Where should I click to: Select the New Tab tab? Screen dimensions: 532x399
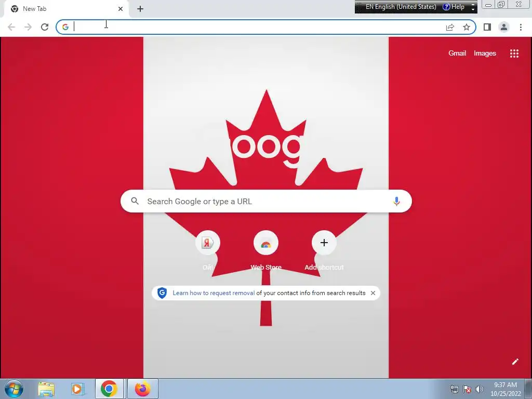point(66,9)
